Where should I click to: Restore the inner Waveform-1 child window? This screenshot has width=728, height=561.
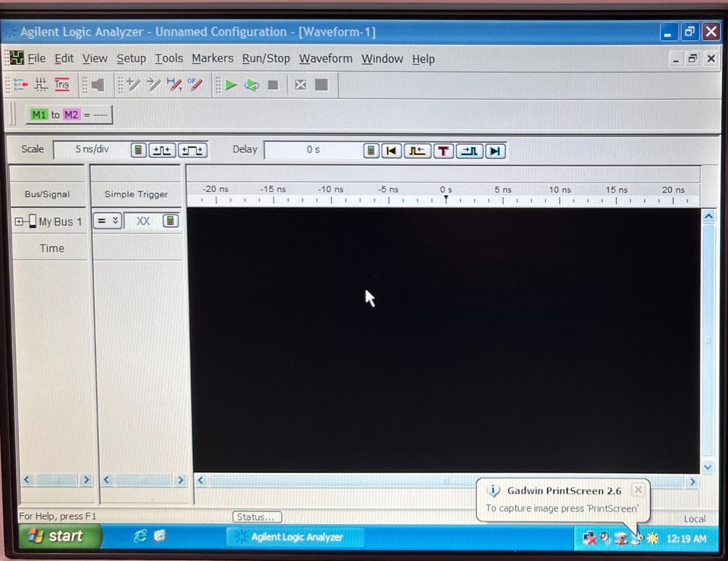tap(693, 58)
